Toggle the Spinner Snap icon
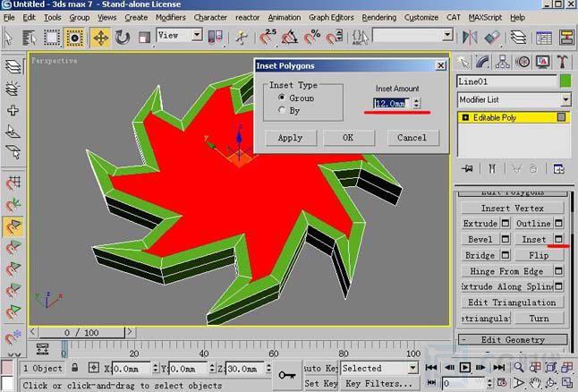Image resolution: width=578 pixels, height=392 pixels. click(335, 38)
